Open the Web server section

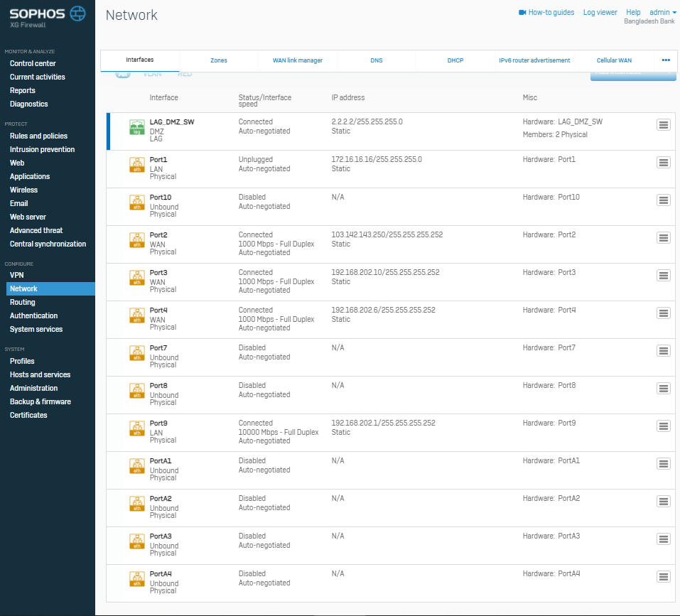(28, 217)
